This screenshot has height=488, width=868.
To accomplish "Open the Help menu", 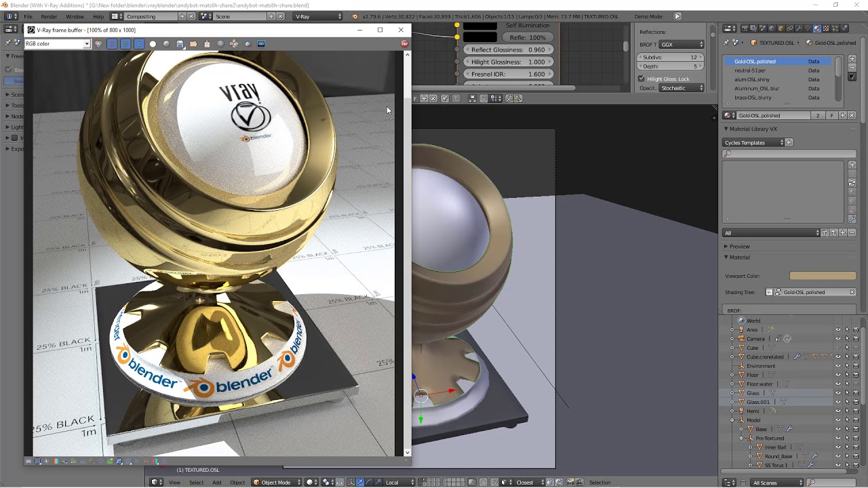I will tap(98, 16).
